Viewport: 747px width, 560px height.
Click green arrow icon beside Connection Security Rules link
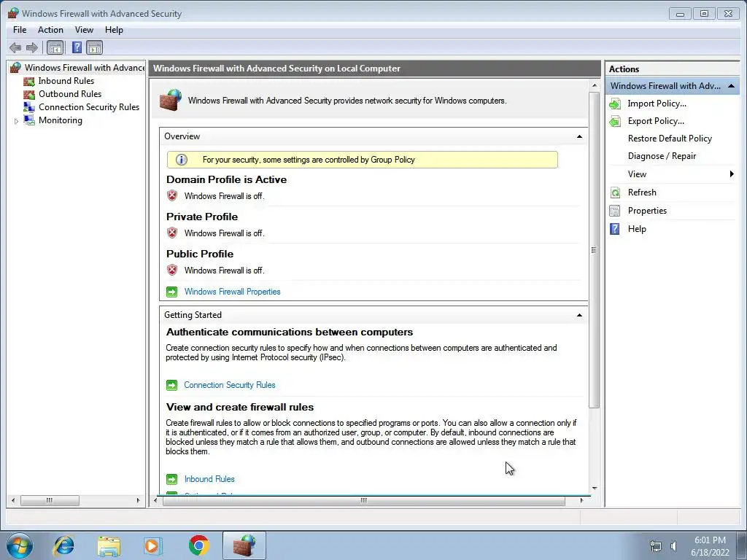tap(172, 385)
